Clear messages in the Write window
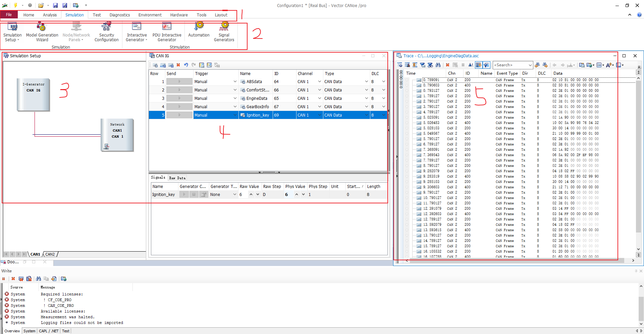The image size is (644, 334). pos(13,279)
